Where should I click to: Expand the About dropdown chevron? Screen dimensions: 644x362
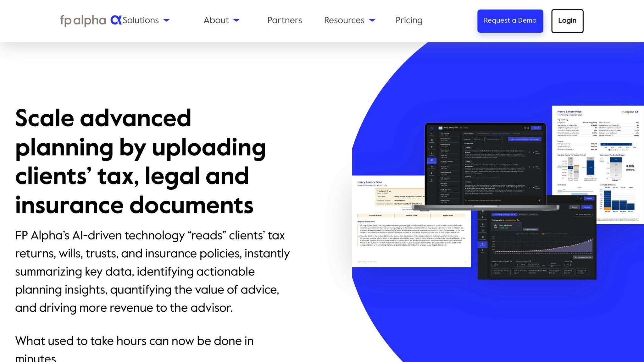point(236,20)
